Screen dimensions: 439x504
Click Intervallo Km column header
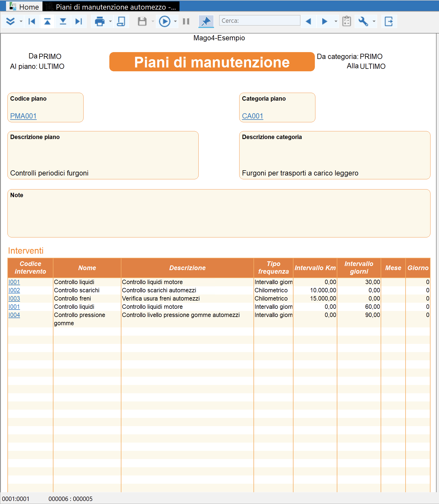point(315,268)
